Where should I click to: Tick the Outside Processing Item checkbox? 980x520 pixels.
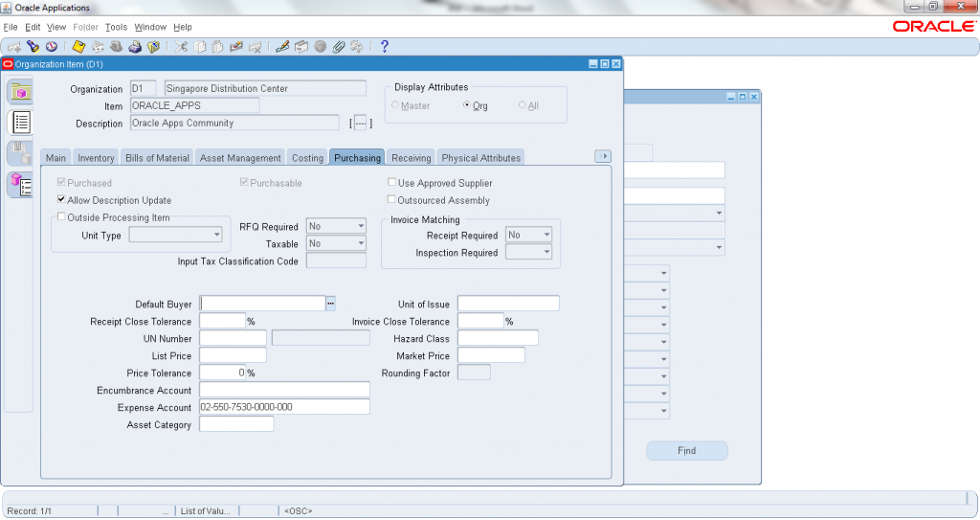61,217
